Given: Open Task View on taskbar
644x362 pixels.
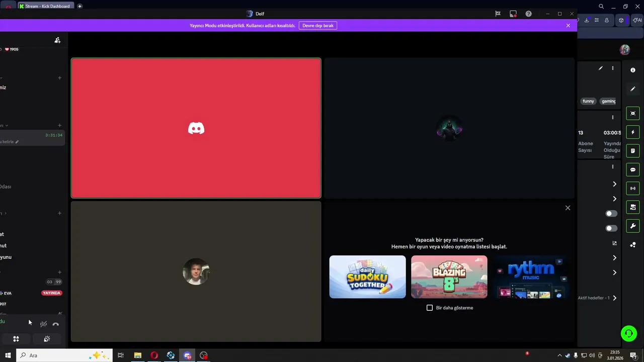Looking at the screenshot, I should click(121, 355).
